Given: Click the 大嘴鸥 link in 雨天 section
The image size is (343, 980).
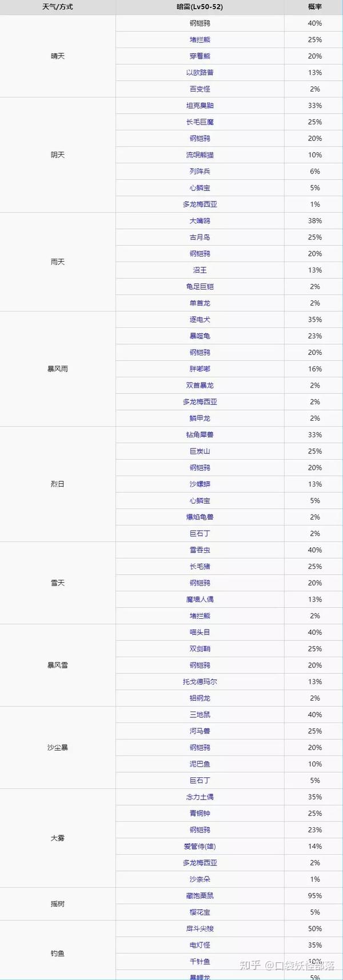Looking at the screenshot, I should click(x=200, y=220).
